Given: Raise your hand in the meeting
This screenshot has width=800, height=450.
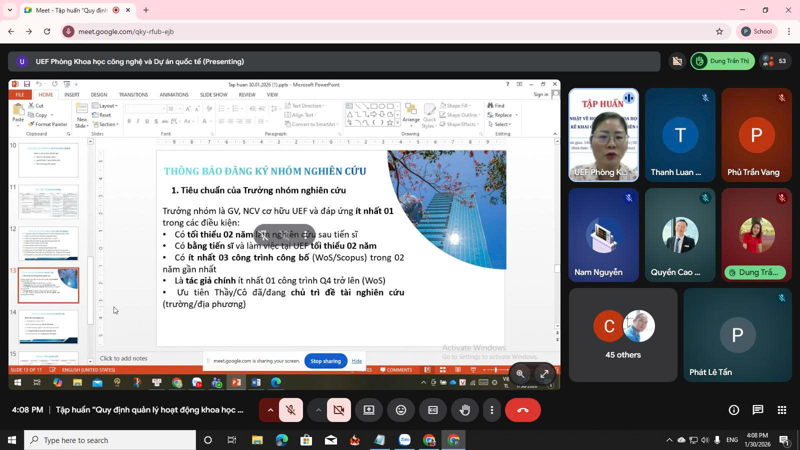Looking at the screenshot, I should coord(465,410).
